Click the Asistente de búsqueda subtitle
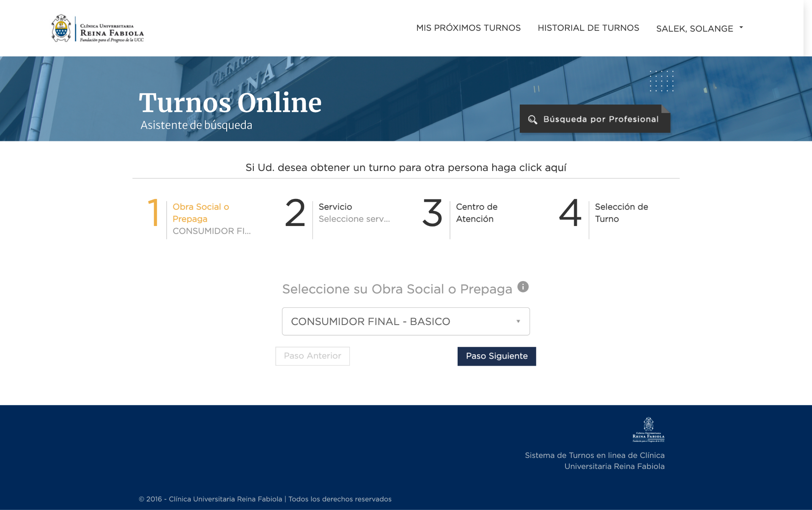The image size is (812, 510). click(196, 125)
